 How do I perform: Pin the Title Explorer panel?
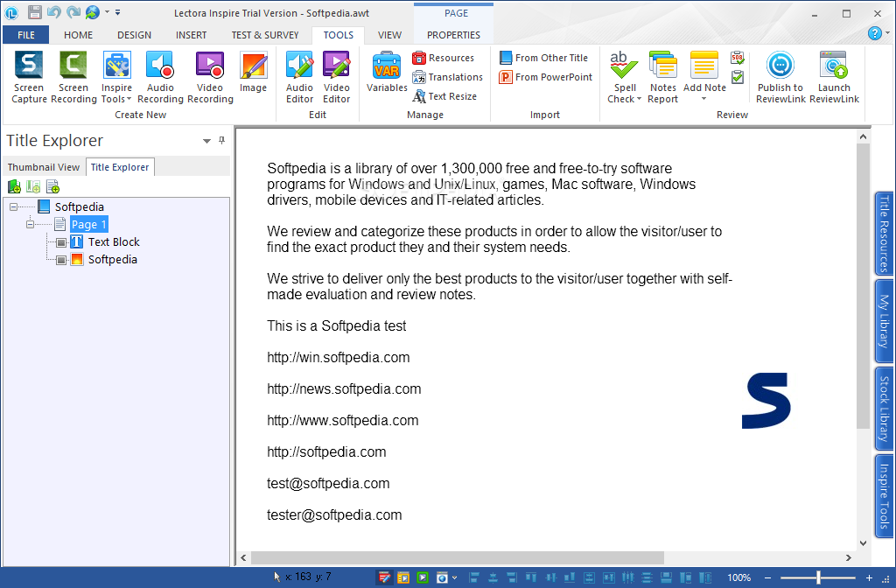click(221, 141)
